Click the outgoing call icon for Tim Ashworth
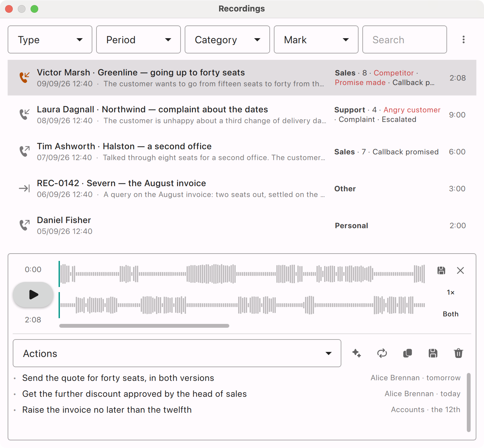 (x=25, y=151)
